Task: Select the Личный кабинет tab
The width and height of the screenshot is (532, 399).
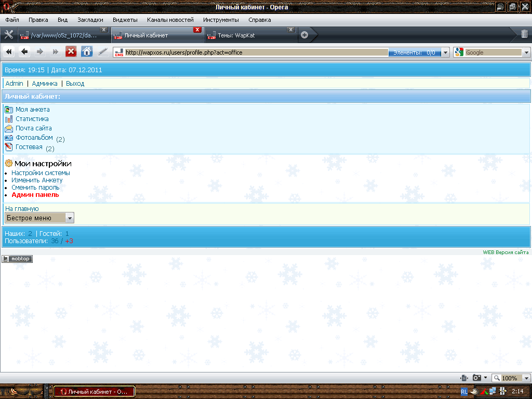Action: pyautogui.click(x=157, y=35)
